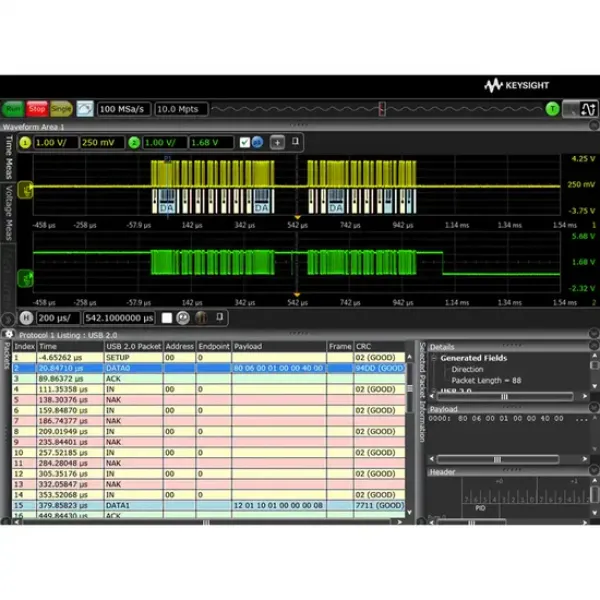This screenshot has width=600, height=600.
Task: Collapse the Payload panel chevron
Action: (x=593, y=407)
